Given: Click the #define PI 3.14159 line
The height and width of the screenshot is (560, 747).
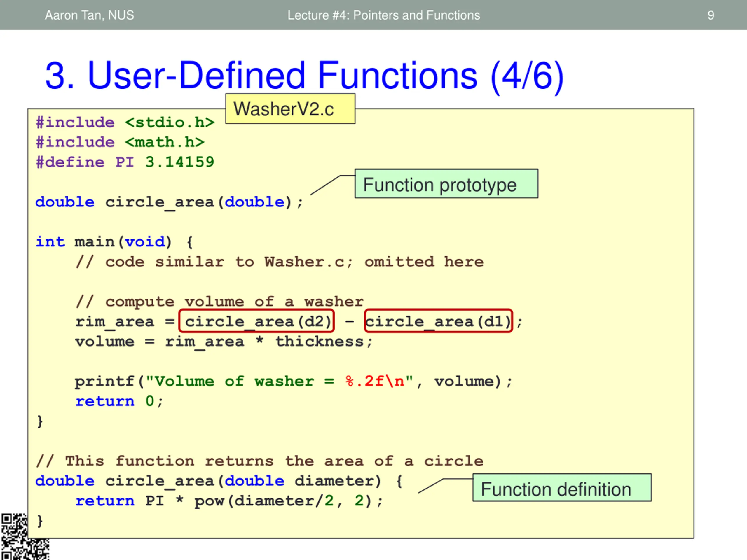Looking at the screenshot, I should pos(125,162).
